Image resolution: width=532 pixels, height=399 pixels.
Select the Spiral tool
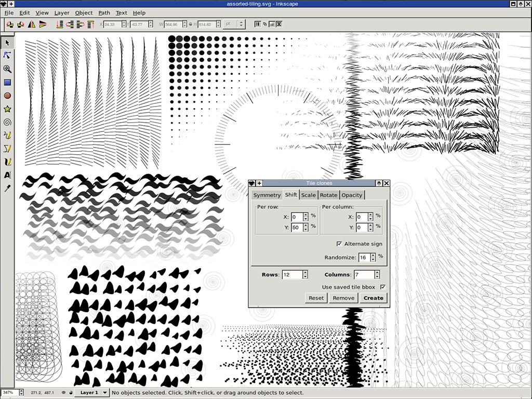tap(7, 122)
